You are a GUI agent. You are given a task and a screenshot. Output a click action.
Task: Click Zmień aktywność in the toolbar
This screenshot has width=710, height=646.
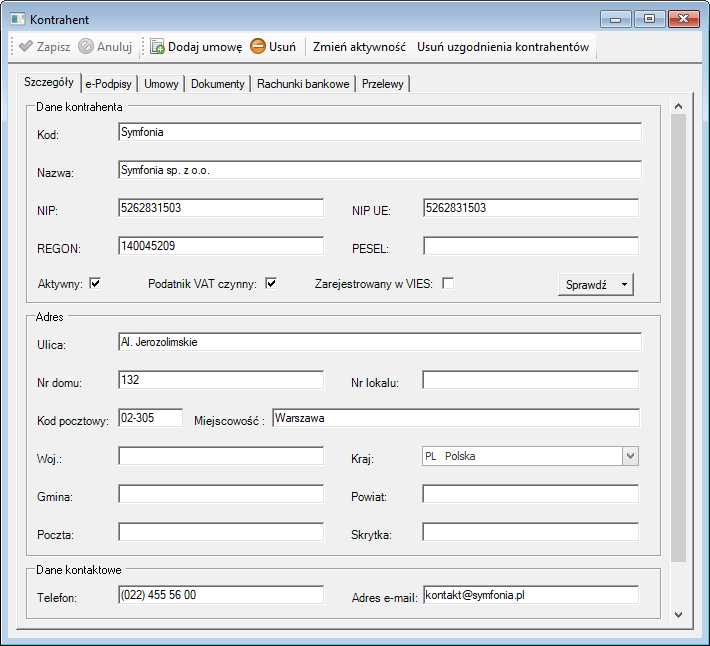(359, 47)
